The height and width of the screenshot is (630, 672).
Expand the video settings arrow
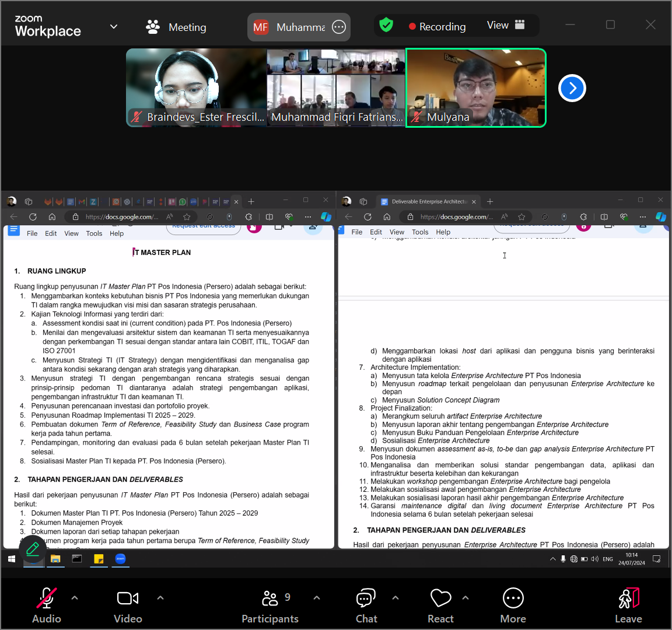point(160,597)
